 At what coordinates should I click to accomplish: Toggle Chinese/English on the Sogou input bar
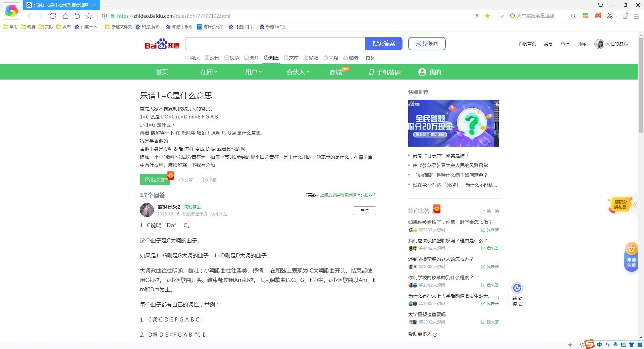(x=599, y=345)
